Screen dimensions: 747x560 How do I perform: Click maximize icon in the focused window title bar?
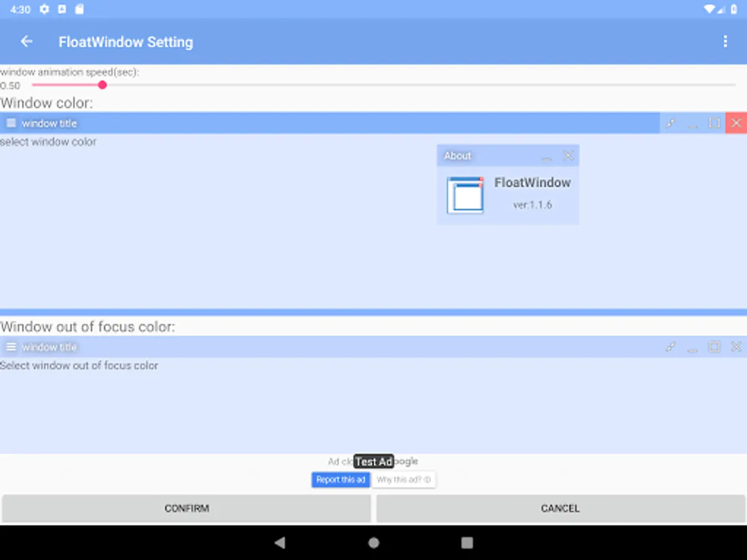(x=714, y=123)
